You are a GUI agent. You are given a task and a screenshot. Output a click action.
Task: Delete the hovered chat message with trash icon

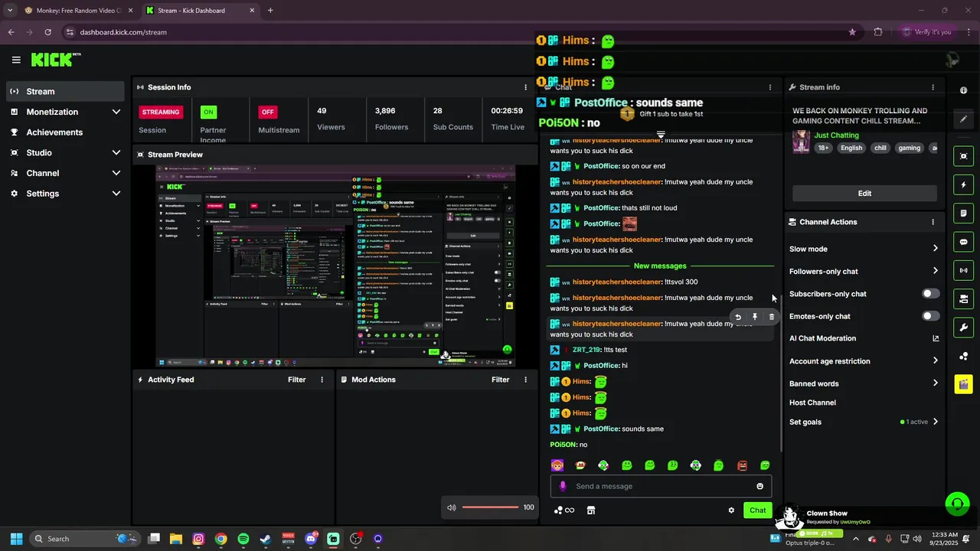click(x=771, y=317)
